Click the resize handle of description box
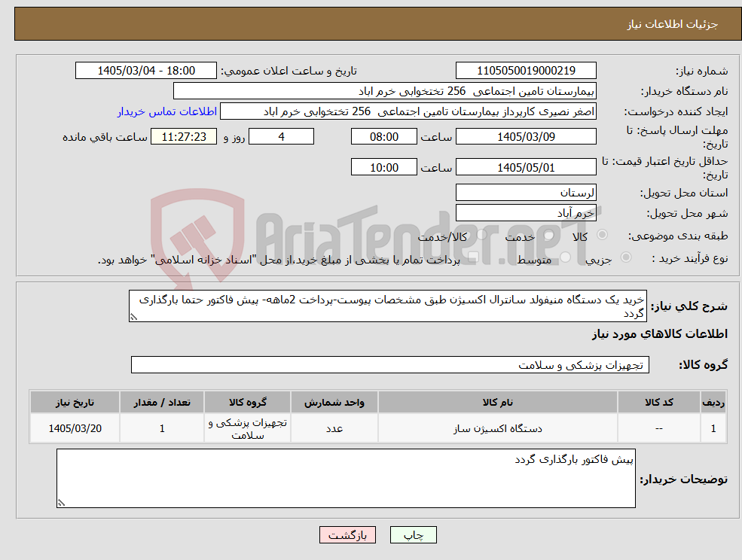 (x=133, y=317)
